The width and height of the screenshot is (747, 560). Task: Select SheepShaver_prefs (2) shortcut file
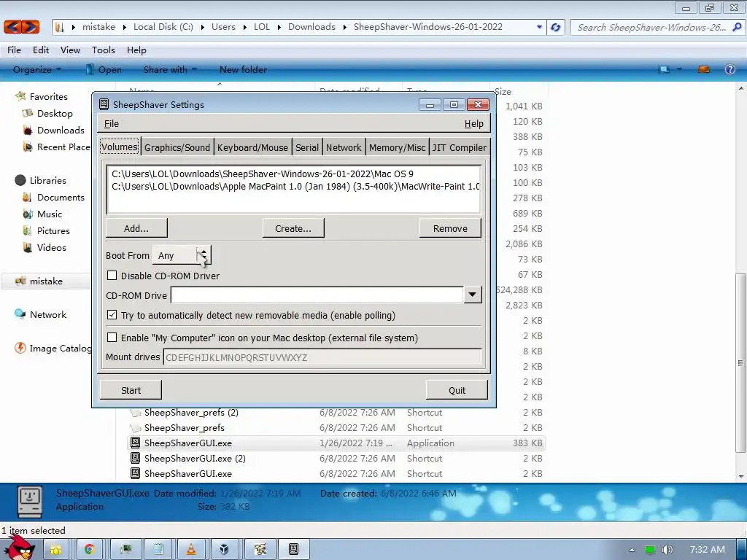pos(192,413)
